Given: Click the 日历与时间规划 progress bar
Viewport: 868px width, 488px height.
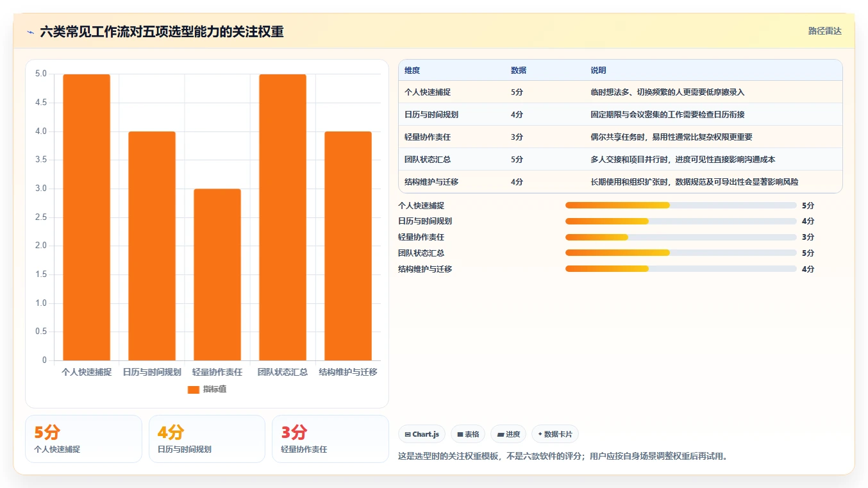Looking at the screenshot, I should tap(681, 221).
